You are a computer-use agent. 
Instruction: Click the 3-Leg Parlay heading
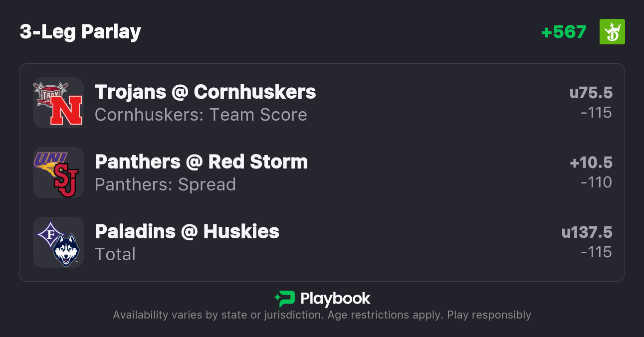pyautogui.click(x=80, y=32)
